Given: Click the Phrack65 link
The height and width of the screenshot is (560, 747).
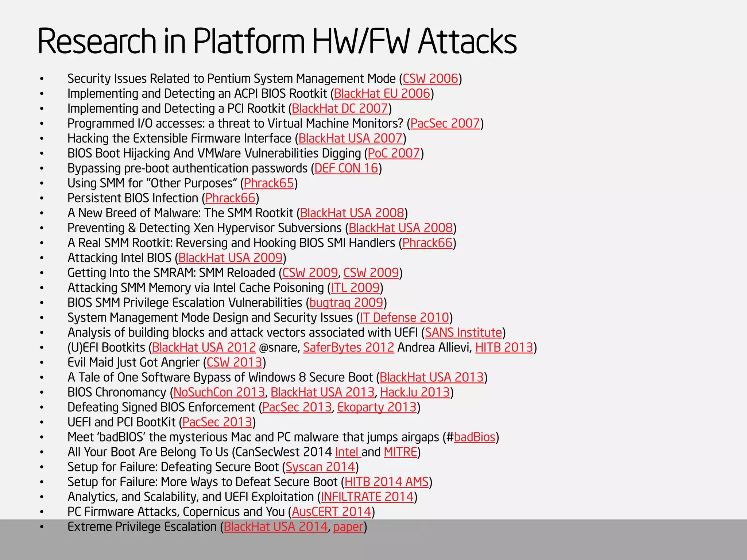Looking at the screenshot, I should click(x=269, y=183).
